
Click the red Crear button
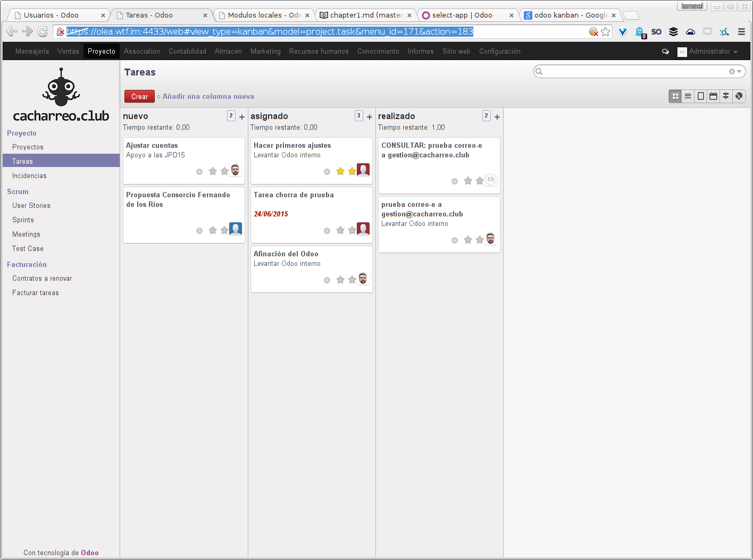[139, 96]
